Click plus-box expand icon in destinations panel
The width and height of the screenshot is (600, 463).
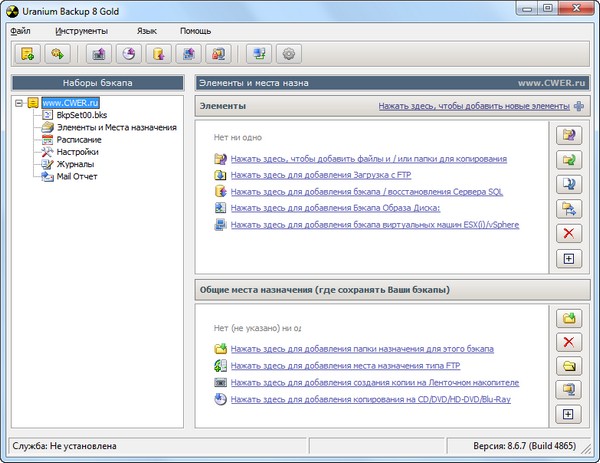point(568,413)
